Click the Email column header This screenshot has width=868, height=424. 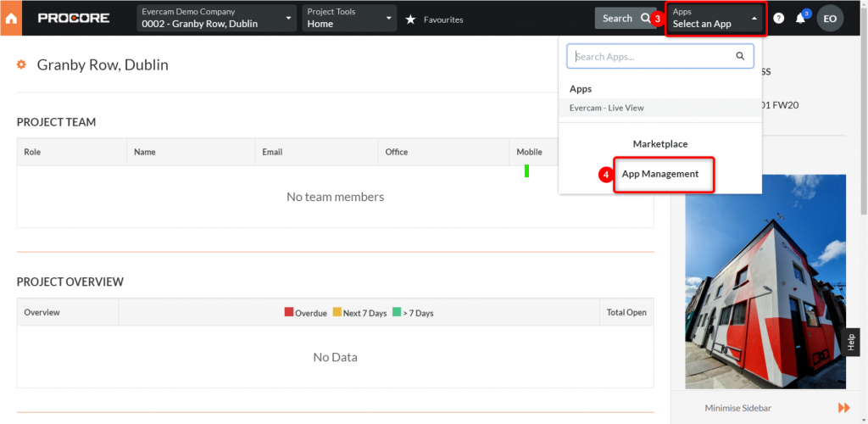[x=317, y=152]
